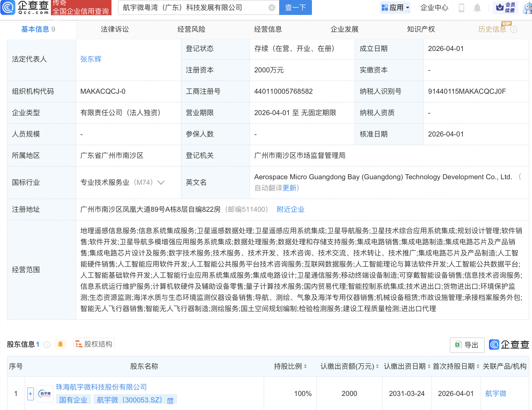Click the mobile phone icon near 企业中心
The width and height of the screenshot is (532, 410).
click(462, 8)
